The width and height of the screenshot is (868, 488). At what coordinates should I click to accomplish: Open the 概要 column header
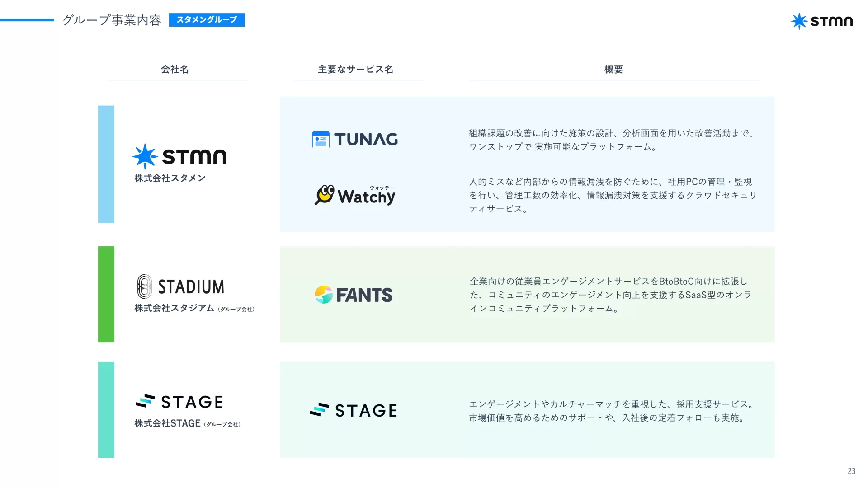click(x=613, y=70)
